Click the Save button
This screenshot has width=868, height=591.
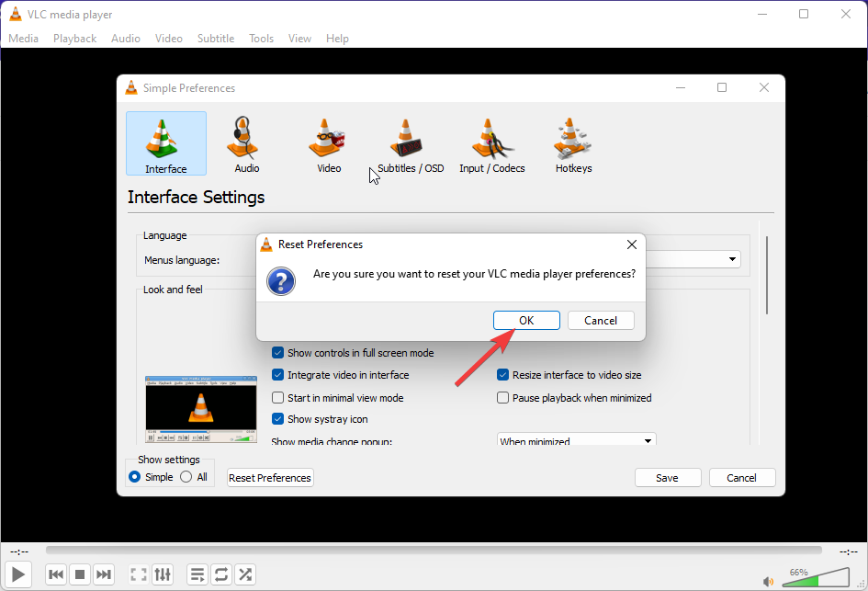tap(668, 477)
